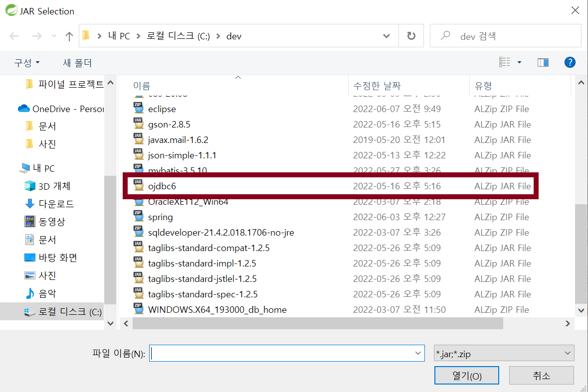This screenshot has height=392, width=588.
Task: Click the Forward navigation arrow
Action: coord(37,36)
